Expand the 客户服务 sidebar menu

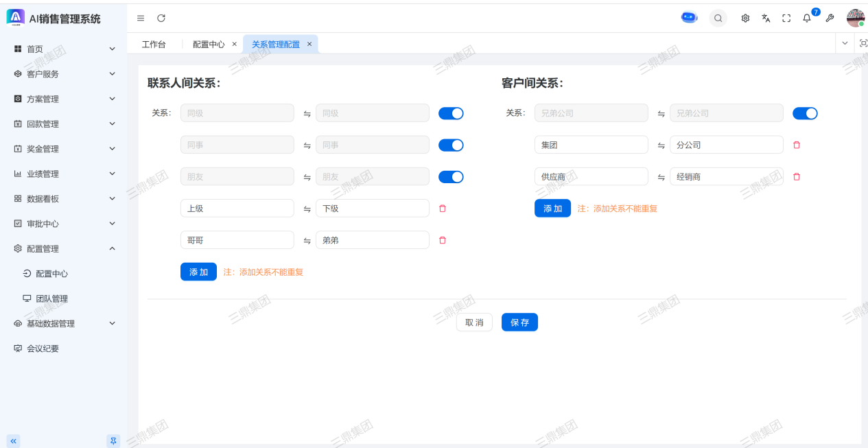click(x=64, y=74)
